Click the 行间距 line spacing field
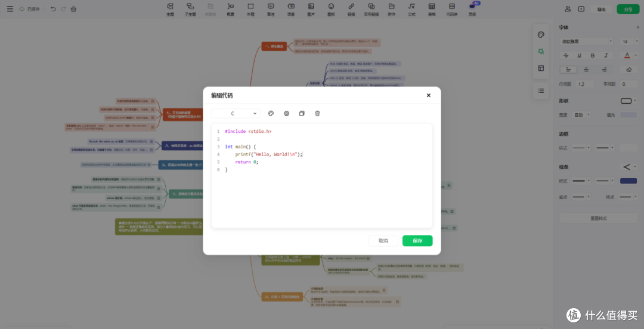644x329 pixels. pos(586,84)
